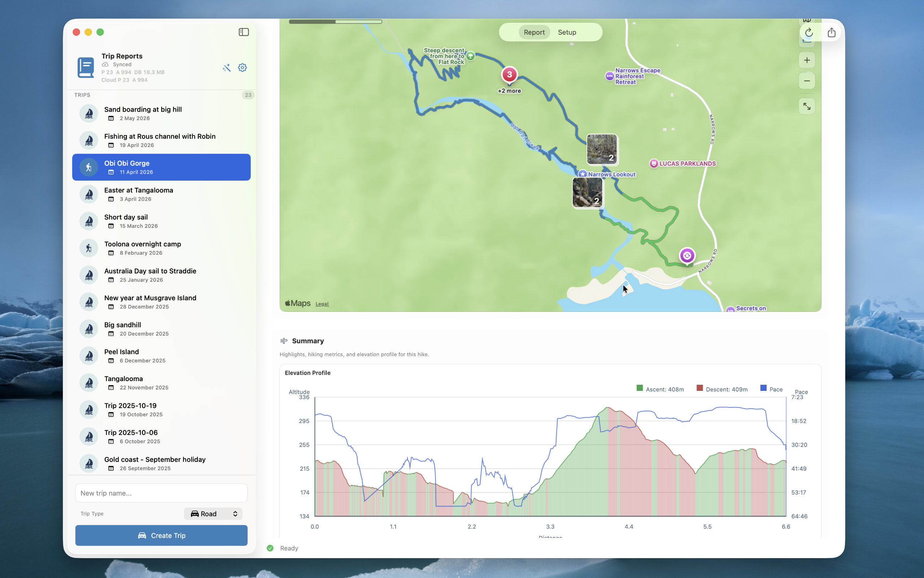Click sailboat icon for Sand boarding trip
924x578 pixels.
pyautogui.click(x=88, y=113)
